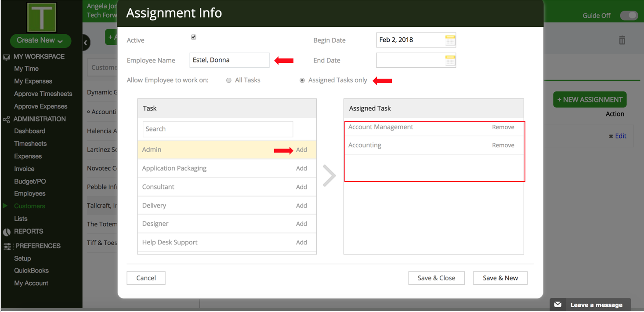
Task: Toggle the Guide Off switch
Action: [x=629, y=16]
